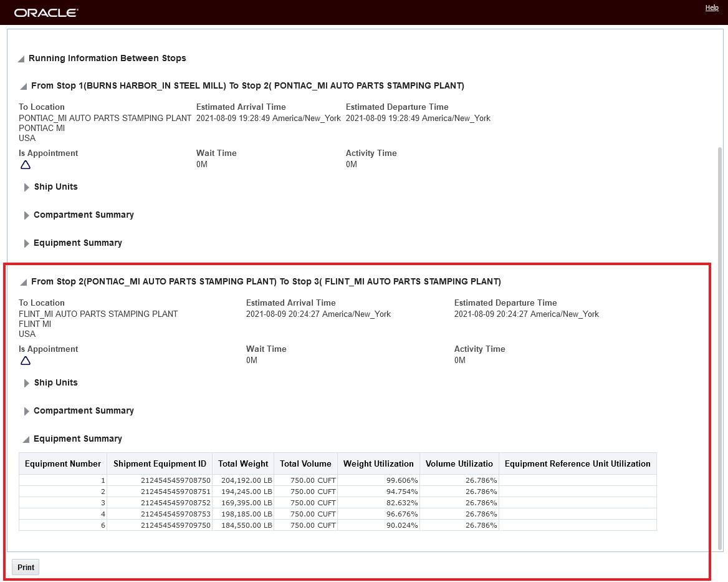Click the Volume Utilization column header

[459, 463]
